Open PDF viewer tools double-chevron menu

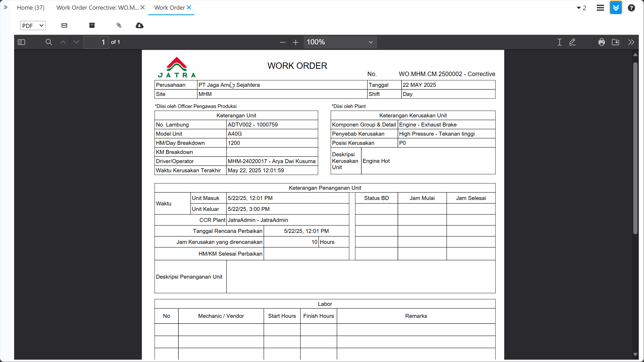[631, 42]
